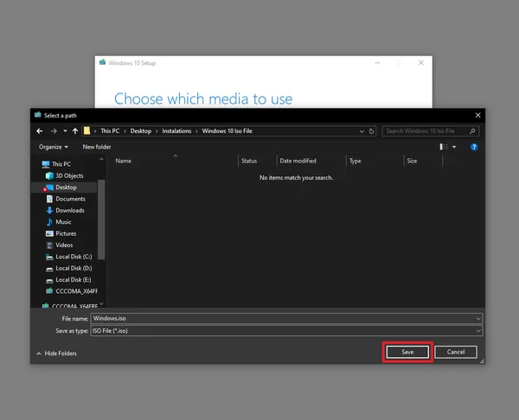Select This PC in breadcrumb path

(110, 131)
